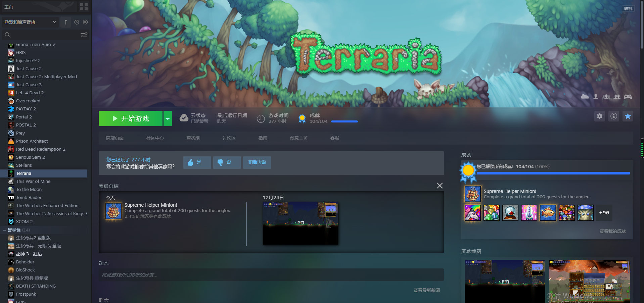The image size is (644, 303).
Task: Open the dropdown arrow beside 开始游戏
Action: pos(168,118)
